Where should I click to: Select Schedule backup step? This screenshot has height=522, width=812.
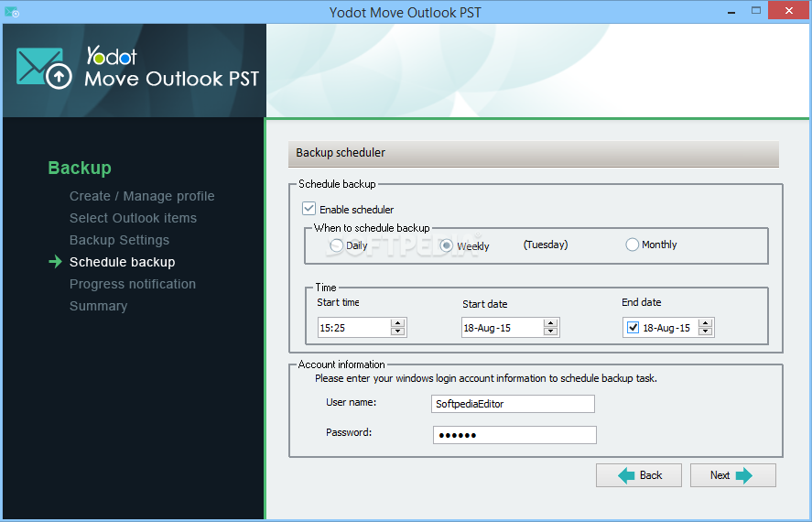click(x=123, y=262)
